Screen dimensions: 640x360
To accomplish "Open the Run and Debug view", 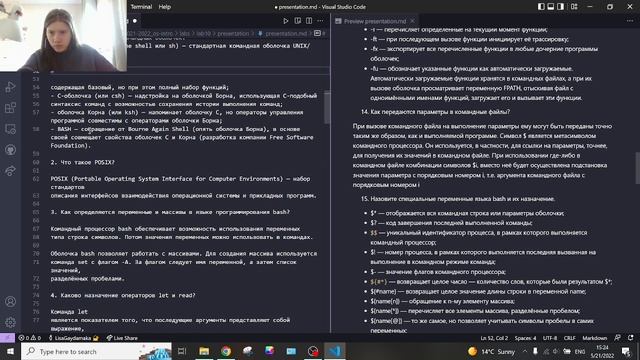I will coord(10,87).
